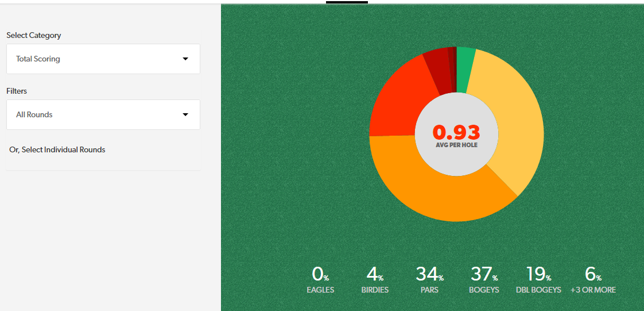This screenshot has width=644, height=311.
Task: Click the 0.93 avg per hole center
Action: pos(456,135)
